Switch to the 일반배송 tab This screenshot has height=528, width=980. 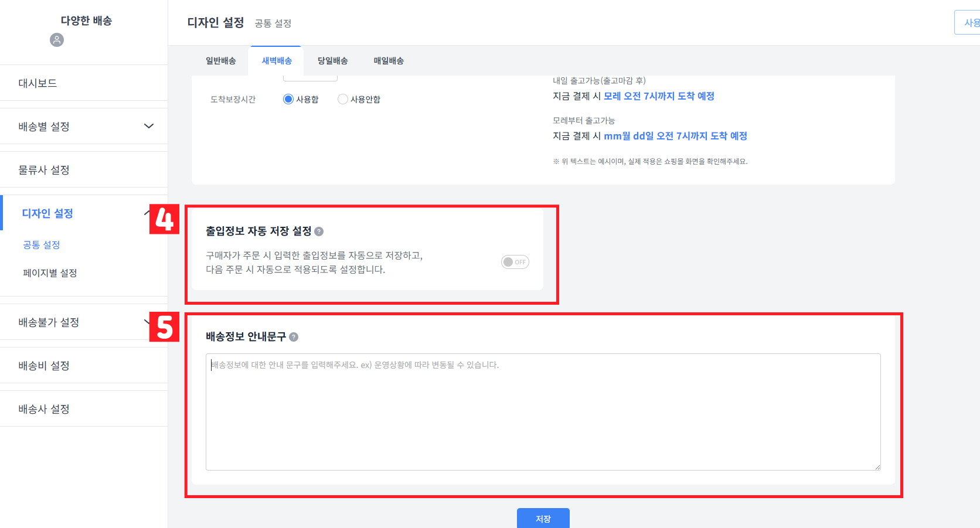[220, 60]
